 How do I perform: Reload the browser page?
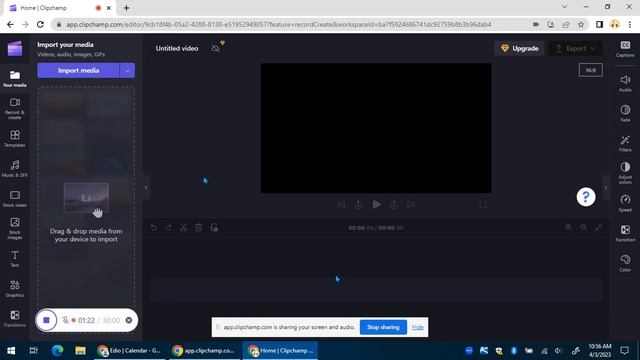[40, 24]
